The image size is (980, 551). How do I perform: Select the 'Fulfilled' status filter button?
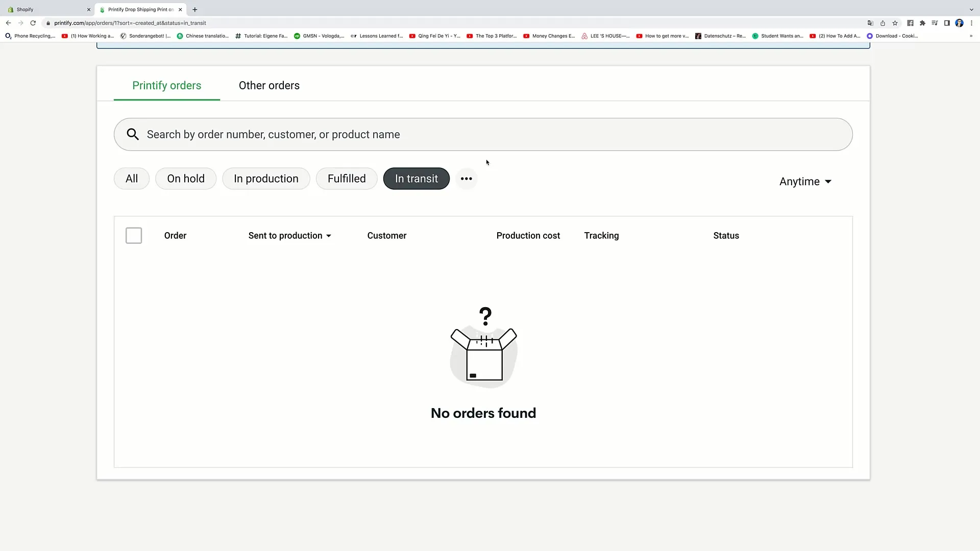[x=347, y=178]
